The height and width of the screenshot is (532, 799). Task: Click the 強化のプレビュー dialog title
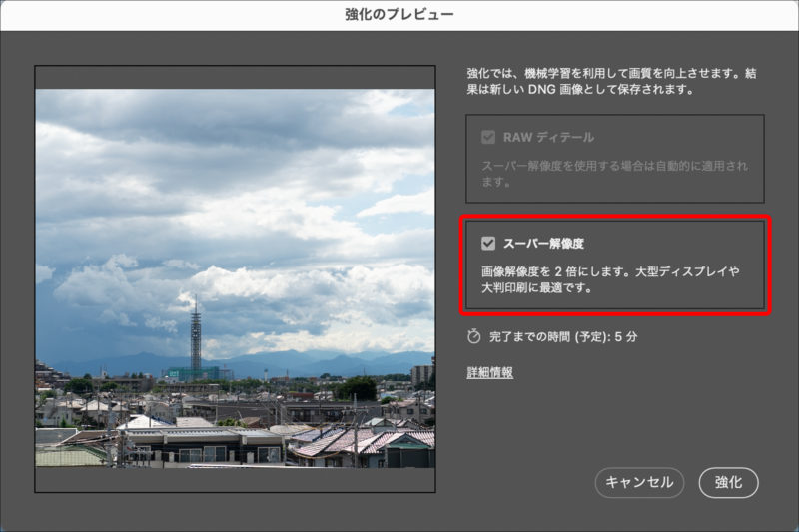coord(399,14)
